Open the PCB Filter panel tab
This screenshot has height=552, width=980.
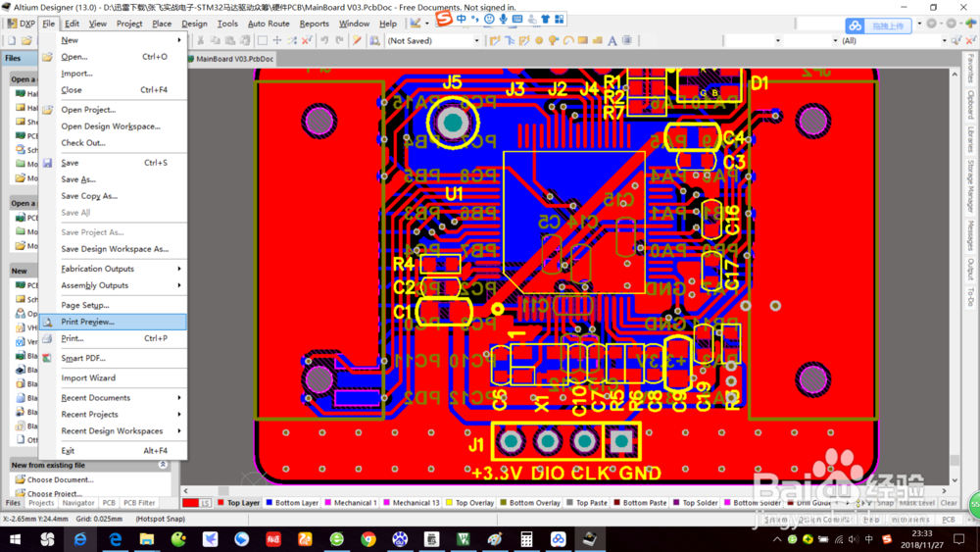coord(139,503)
